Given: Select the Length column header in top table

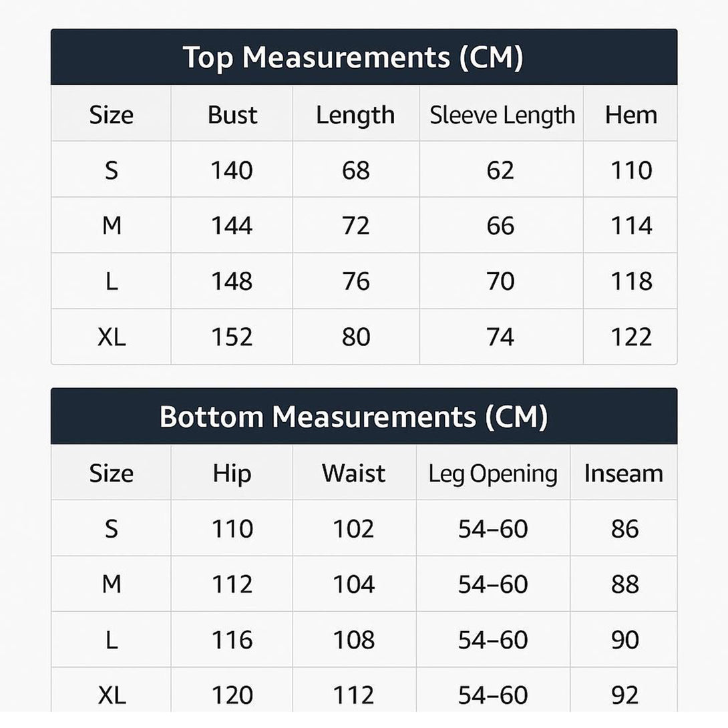Looking at the screenshot, I should 355,115.
